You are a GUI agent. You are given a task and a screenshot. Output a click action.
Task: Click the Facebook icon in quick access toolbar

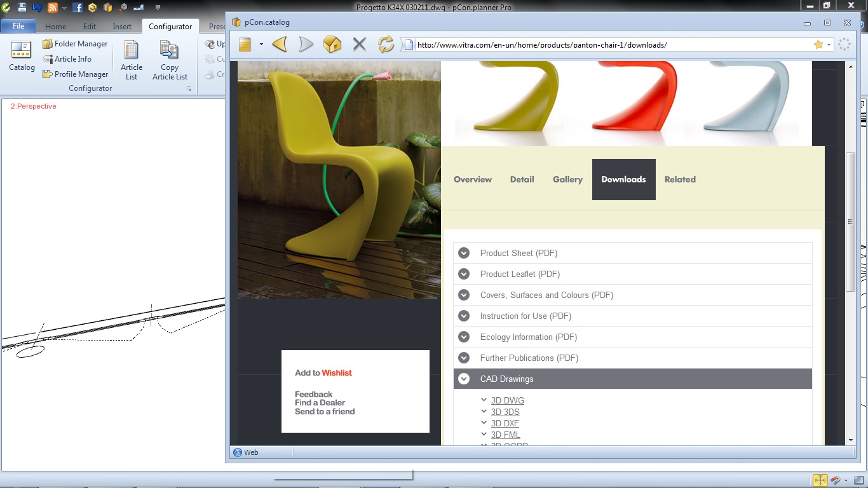[x=78, y=8]
